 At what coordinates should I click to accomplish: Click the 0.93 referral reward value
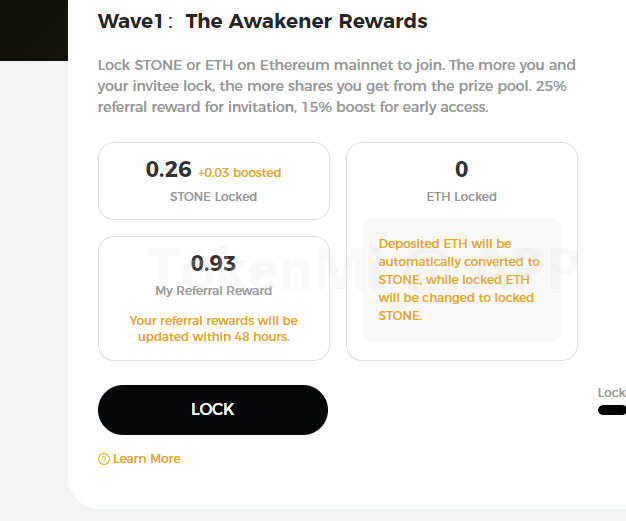tap(213, 263)
